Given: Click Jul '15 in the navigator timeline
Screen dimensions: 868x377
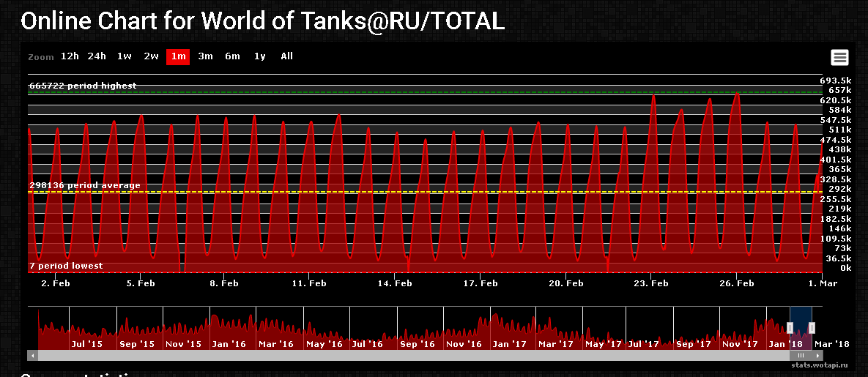Looking at the screenshot, I should [87, 344].
